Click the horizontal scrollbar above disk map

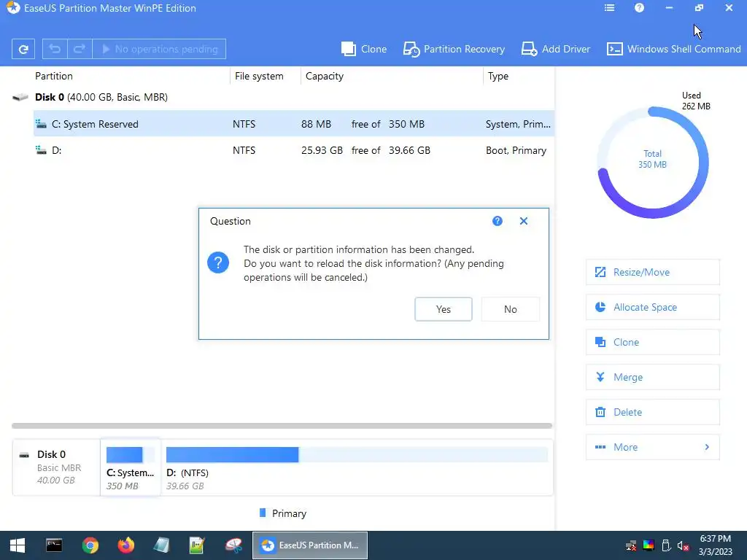[282, 426]
